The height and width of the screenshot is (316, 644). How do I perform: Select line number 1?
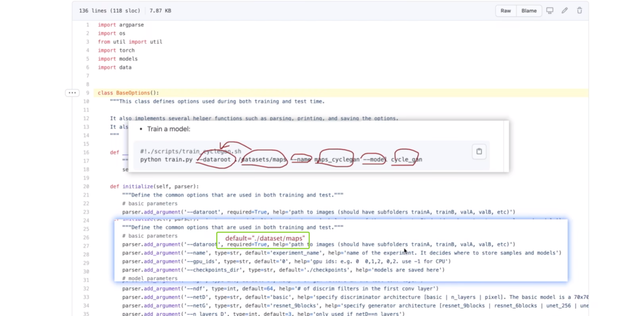(87, 25)
